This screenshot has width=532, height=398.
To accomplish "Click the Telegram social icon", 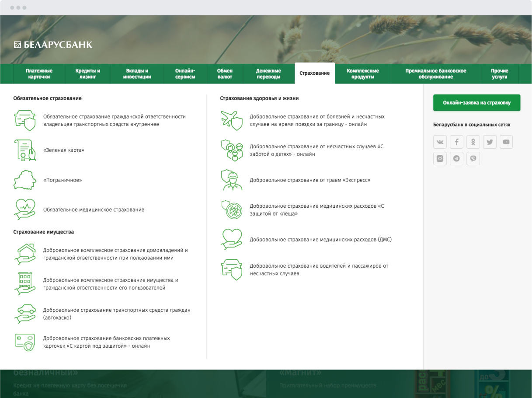I will [456, 159].
